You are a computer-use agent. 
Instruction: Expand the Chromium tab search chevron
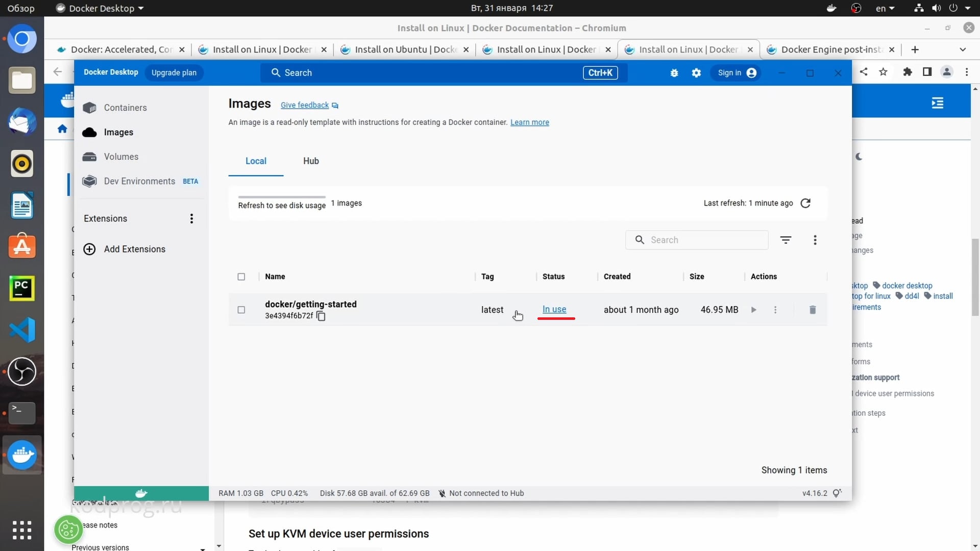click(963, 49)
